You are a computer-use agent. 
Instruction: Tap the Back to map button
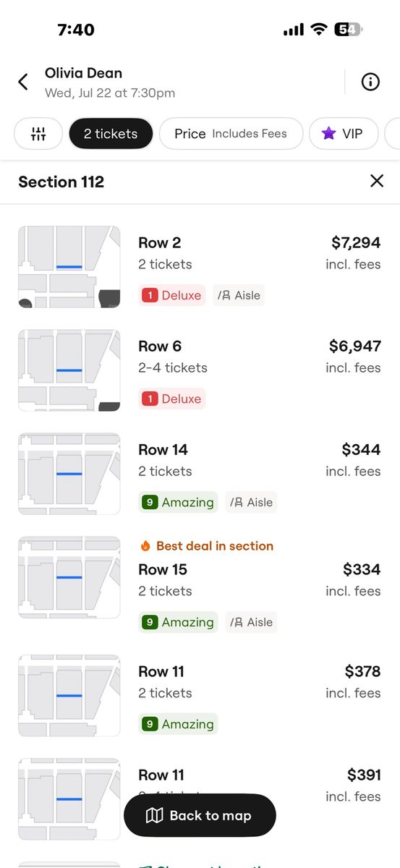click(x=200, y=816)
